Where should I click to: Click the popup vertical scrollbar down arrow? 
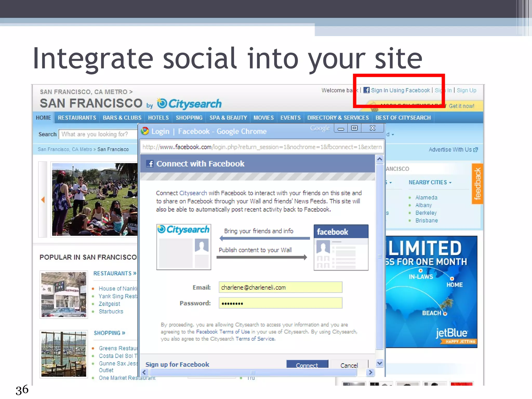pyautogui.click(x=380, y=363)
